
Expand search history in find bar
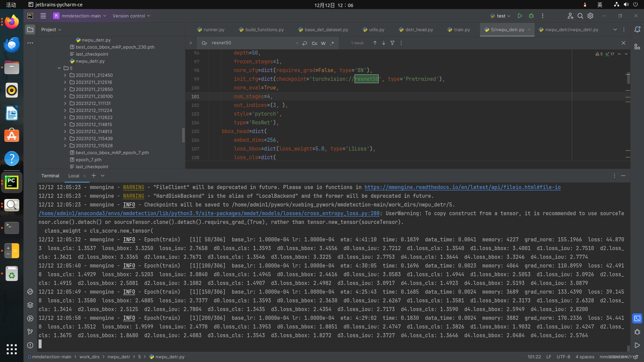204,43
